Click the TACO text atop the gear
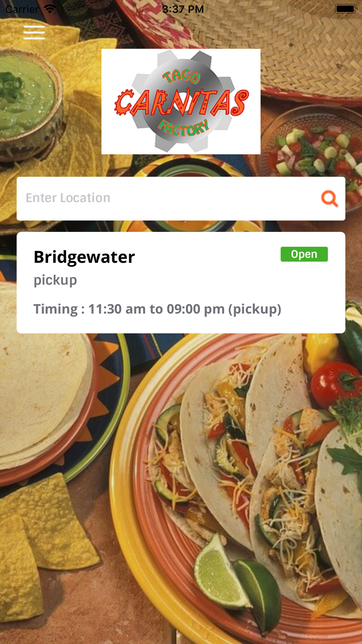This screenshot has height=644, width=362. pyautogui.click(x=181, y=76)
